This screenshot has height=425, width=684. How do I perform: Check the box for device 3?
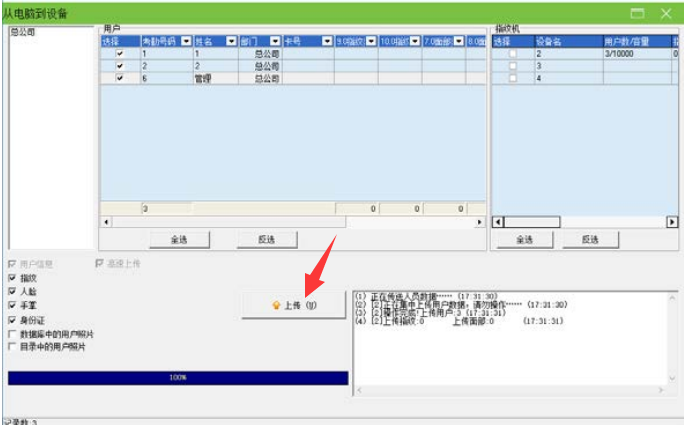pos(513,66)
